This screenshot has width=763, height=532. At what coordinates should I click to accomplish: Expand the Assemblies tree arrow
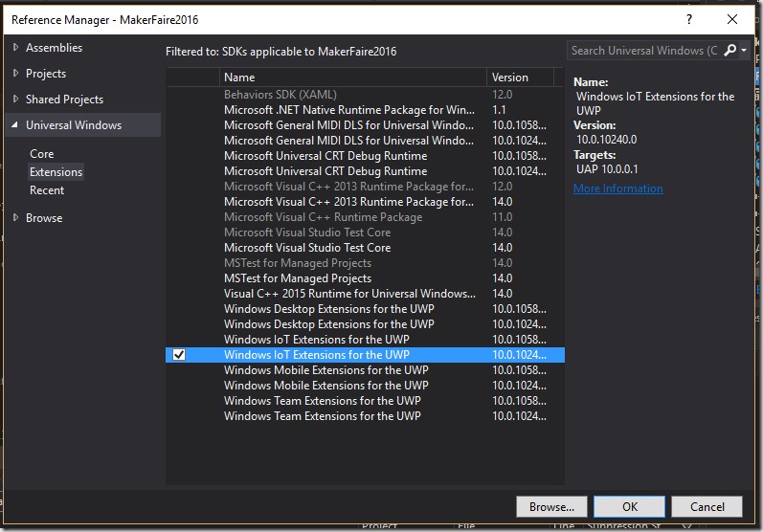15,47
